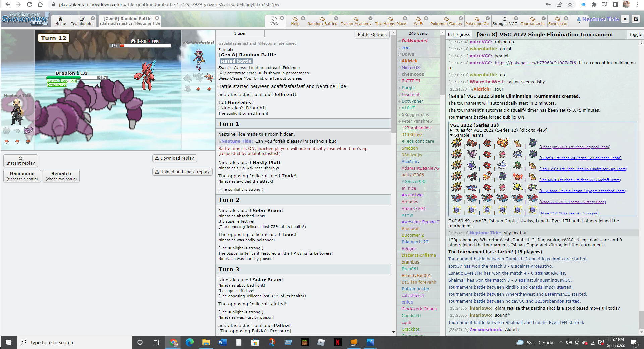
Task: Click the tournament chat scrollbar
Action: point(641,320)
